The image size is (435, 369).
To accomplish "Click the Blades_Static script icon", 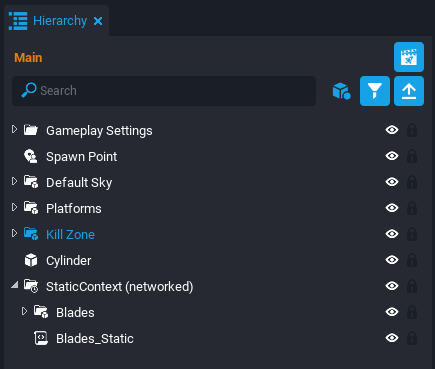I will 41,338.
